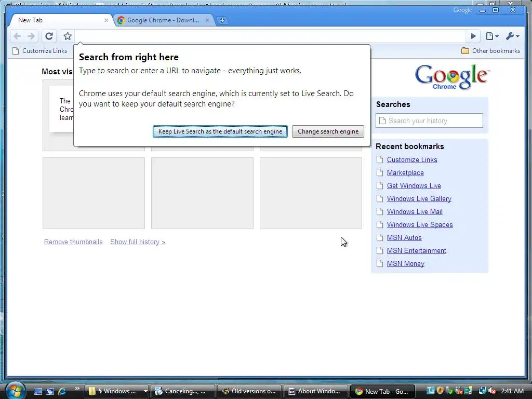Click Show full history link
Image resolution: width=532 pixels, height=399 pixels.
click(137, 242)
